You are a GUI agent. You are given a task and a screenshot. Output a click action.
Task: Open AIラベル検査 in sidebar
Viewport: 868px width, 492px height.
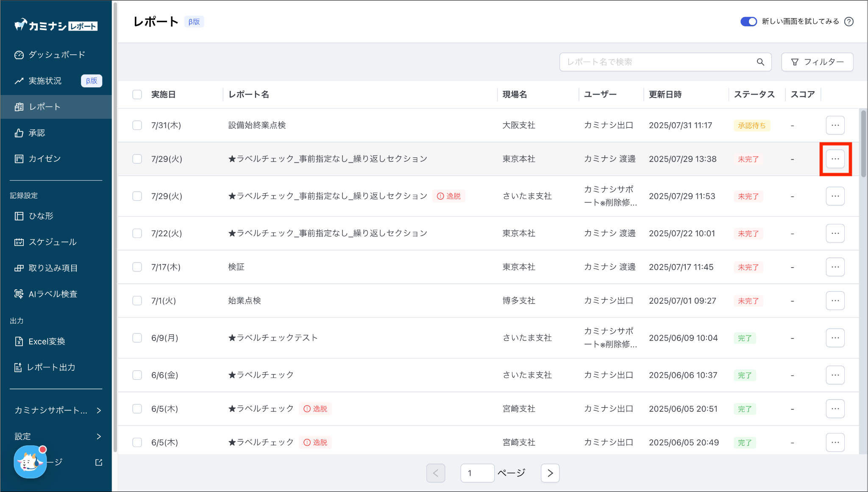[x=53, y=294]
